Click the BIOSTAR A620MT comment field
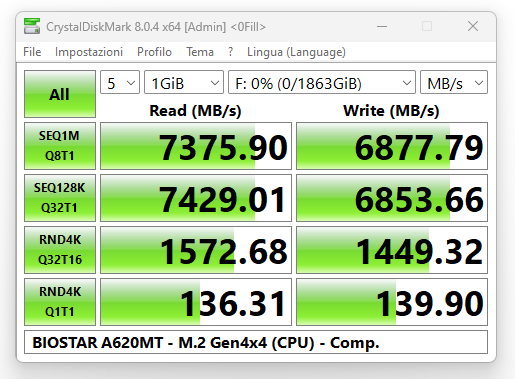The width and height of the screenshot is (515, 379). pos(256,342)
